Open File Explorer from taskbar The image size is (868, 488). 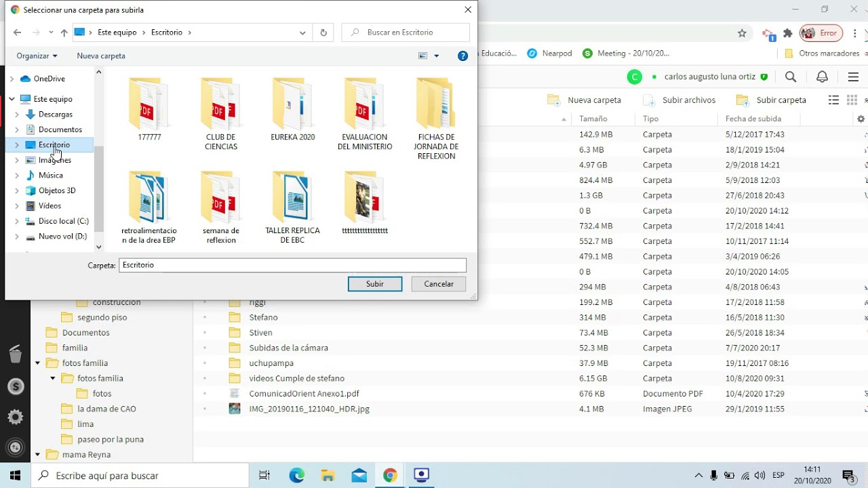coord(328,475)
